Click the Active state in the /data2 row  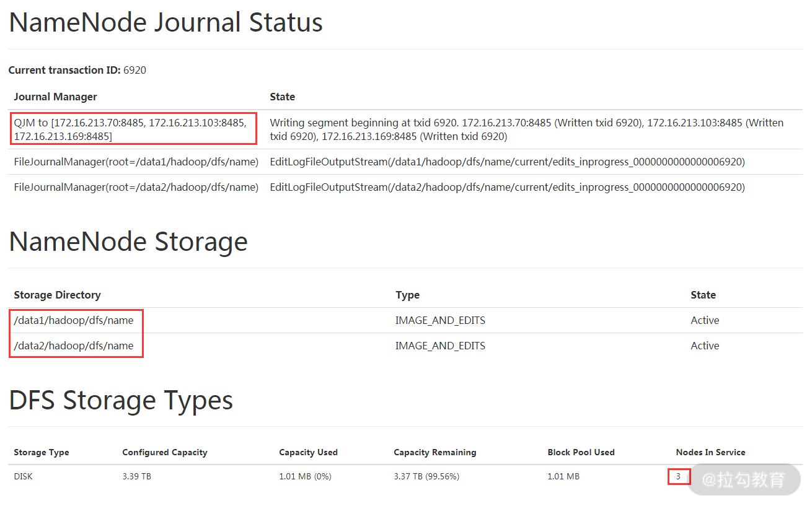coord(705,346)
